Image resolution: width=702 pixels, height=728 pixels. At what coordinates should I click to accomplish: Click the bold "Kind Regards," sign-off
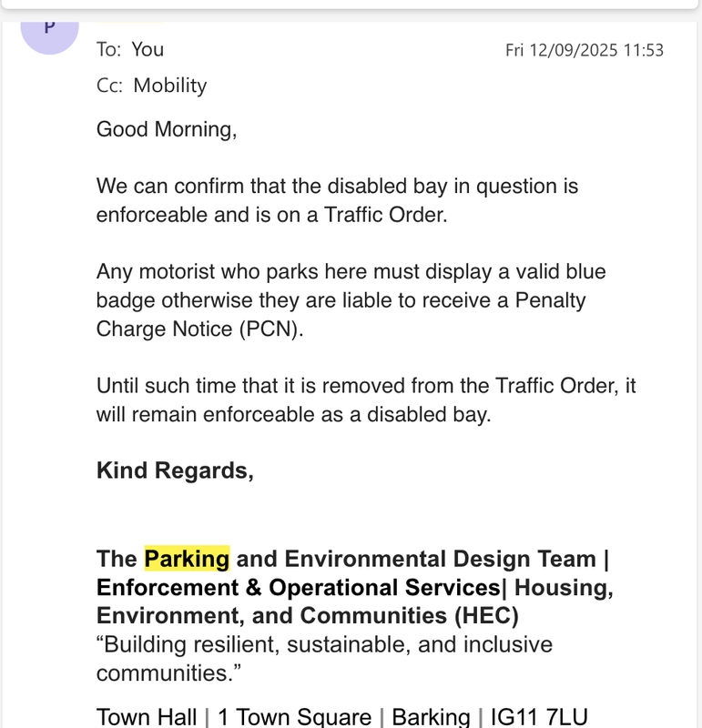point(175,470)
